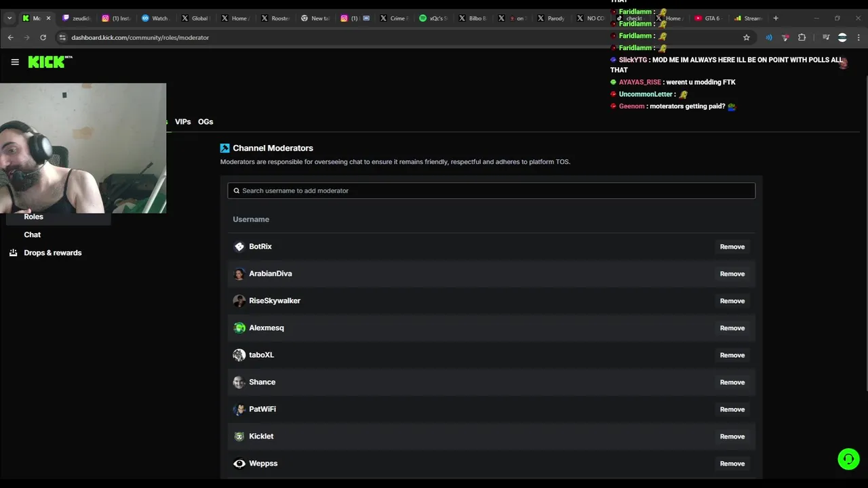Image resolution: width=868 pixels, height=488 pixels.
Task: Switch to the OGs tab
Action: tap(205, 122)
